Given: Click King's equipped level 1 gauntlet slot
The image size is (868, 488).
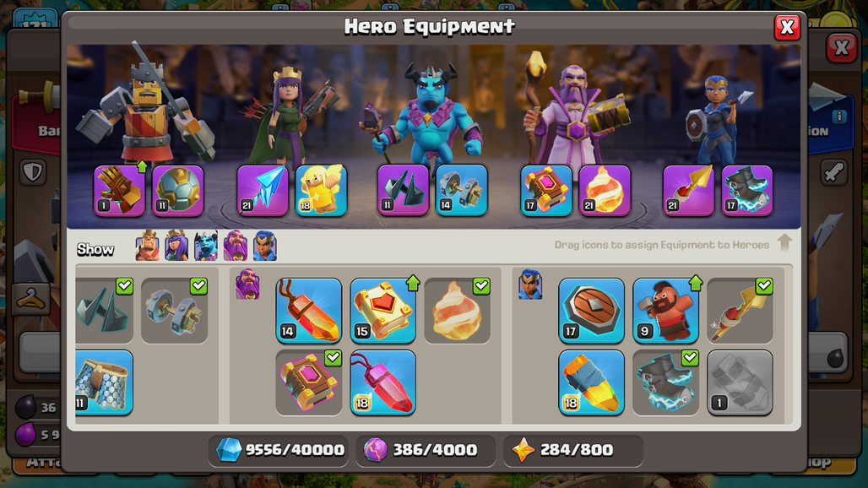Looking at the screenshot, I should [119, 190].
